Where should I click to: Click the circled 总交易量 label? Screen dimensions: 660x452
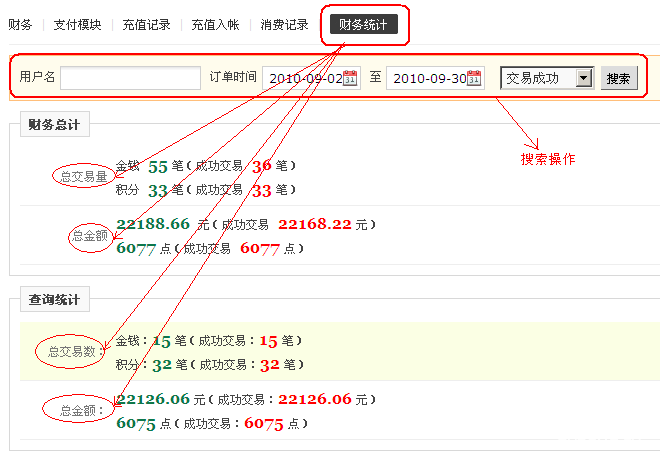pos(81,177)
